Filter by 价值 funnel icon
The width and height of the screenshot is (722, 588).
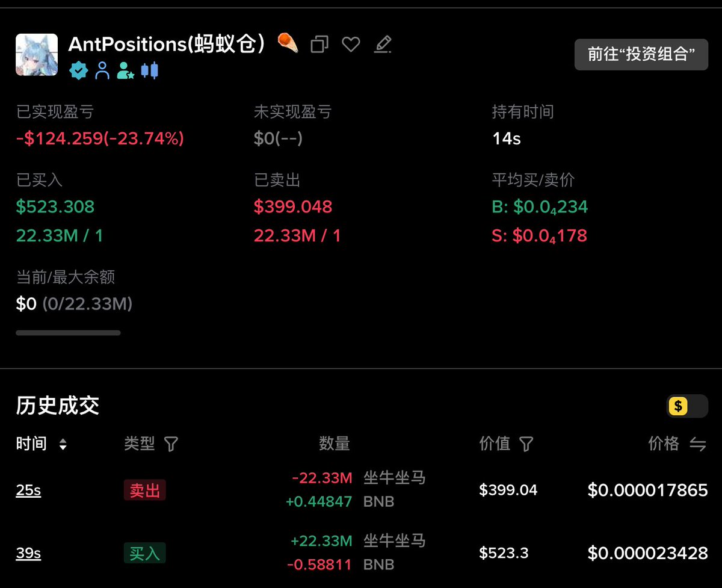click(x=526, y=445)
